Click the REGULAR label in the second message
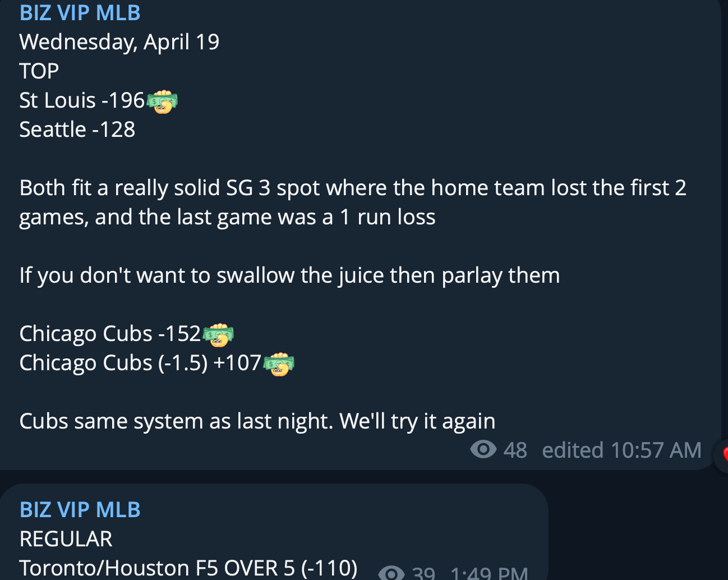728x580 pixels. [65, 537]
